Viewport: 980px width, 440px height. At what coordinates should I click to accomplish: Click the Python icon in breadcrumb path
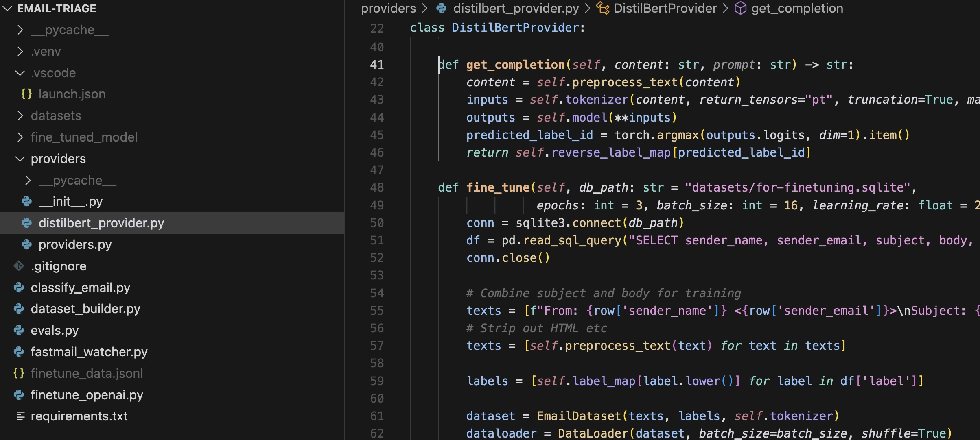coord(442,8)
